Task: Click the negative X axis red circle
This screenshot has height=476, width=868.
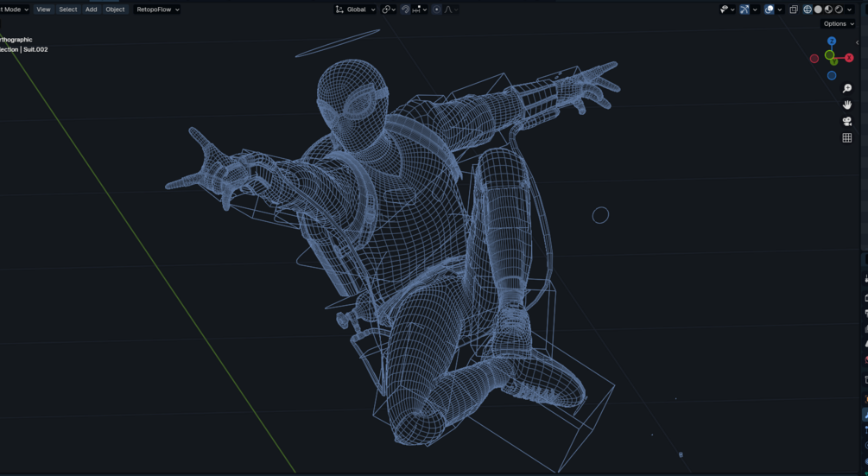Action: [x=814, y=59]
